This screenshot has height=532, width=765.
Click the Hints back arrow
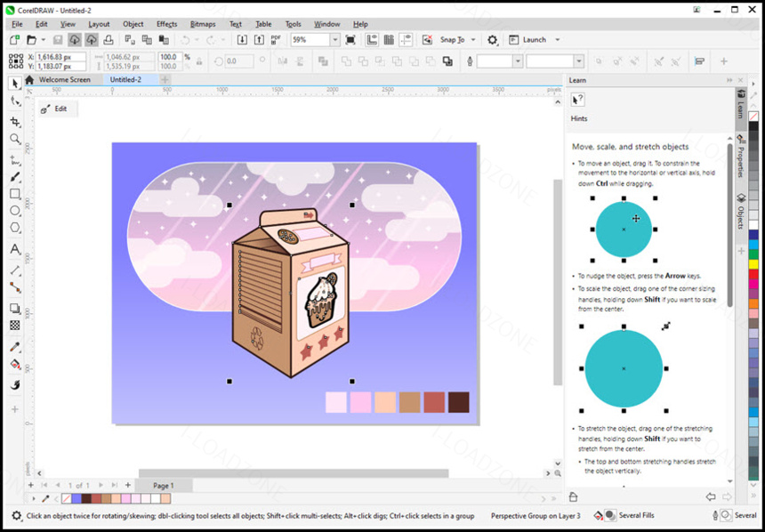(711, 496)
